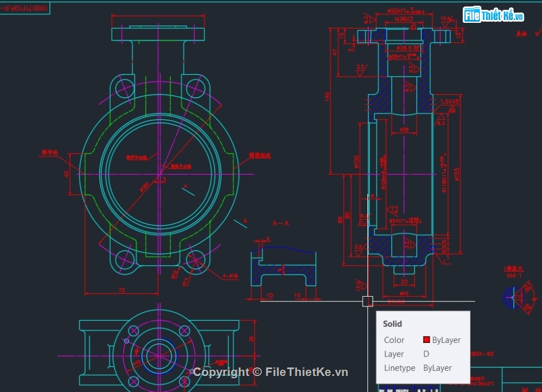Viewport: 542px width, 392px height.
Task: Click the ByLayer value beside Color
Action: point(446,340)
